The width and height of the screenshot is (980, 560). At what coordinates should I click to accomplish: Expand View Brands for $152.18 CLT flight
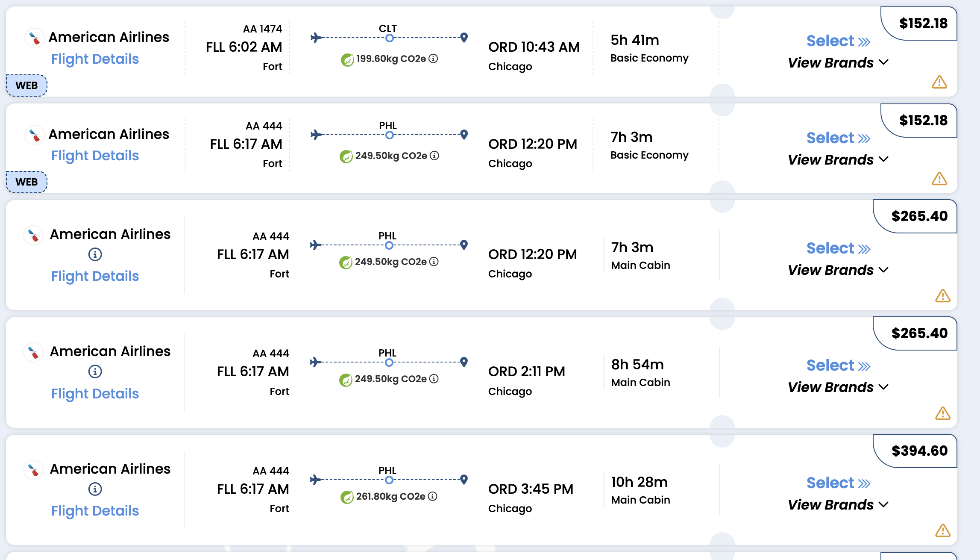(838, 62)
